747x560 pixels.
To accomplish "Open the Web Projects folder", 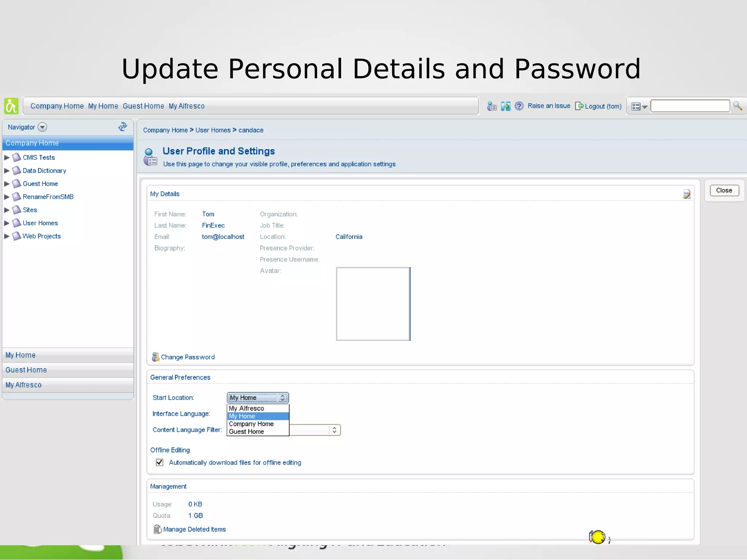I will tap(42, 236).
